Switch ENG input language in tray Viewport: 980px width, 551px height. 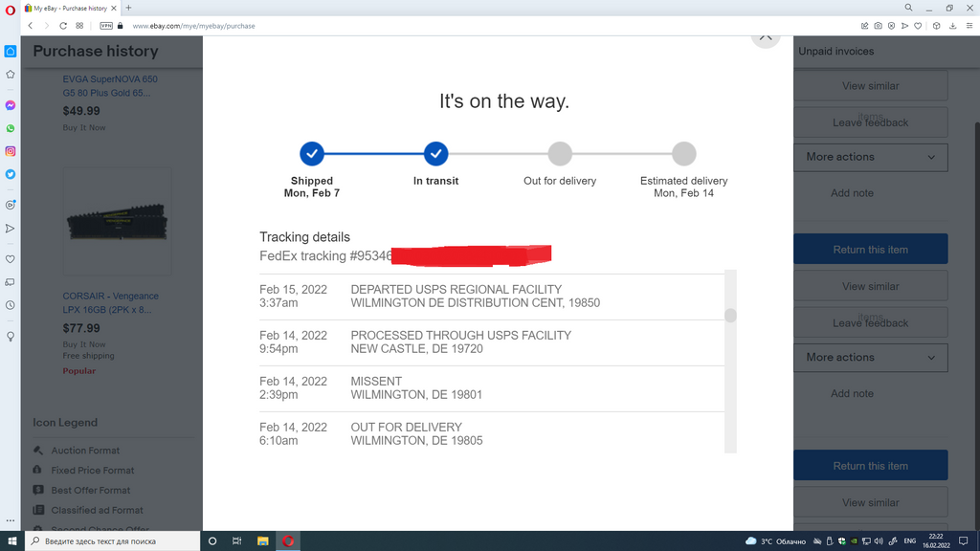pyautogui.click(x=910, y=541)
